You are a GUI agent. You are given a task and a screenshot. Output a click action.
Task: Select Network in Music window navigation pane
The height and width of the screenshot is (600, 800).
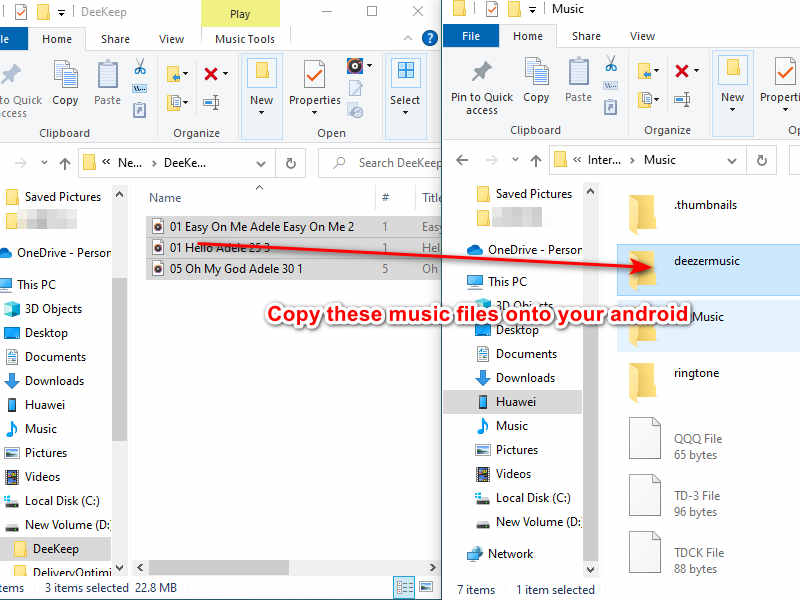click(x=510, y=554)
